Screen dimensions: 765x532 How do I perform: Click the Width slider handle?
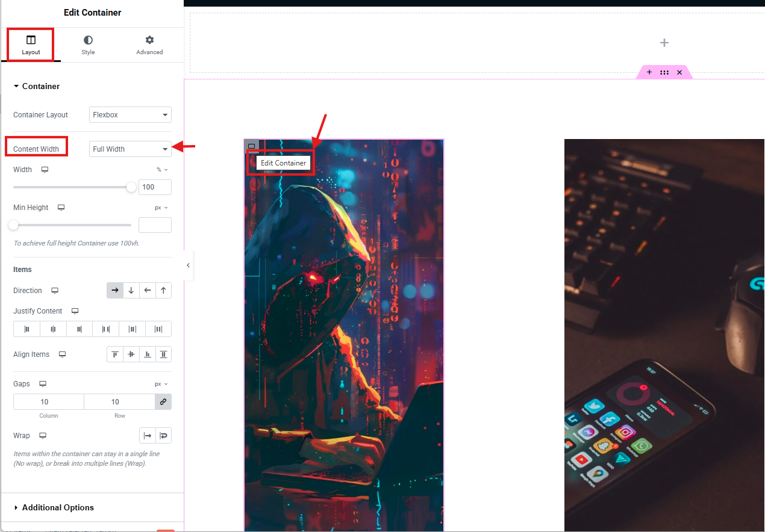click(x=131, y=187)
